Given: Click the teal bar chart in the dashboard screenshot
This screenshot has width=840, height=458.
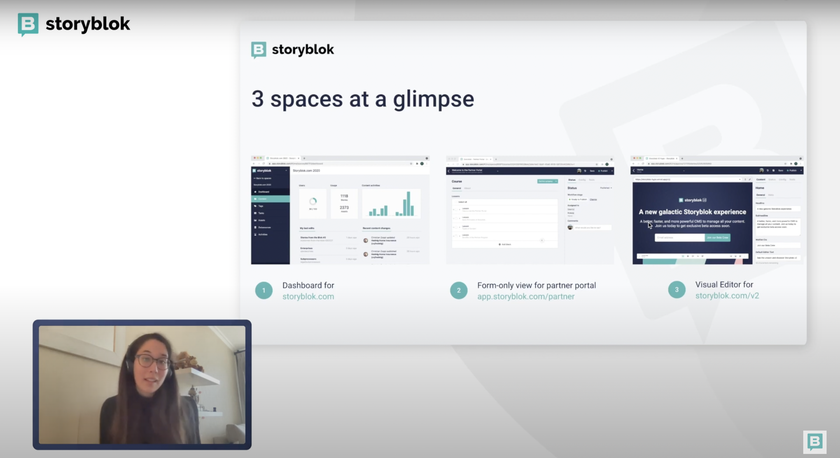Looking at the screenshot, I should click(x=391, y=204).
